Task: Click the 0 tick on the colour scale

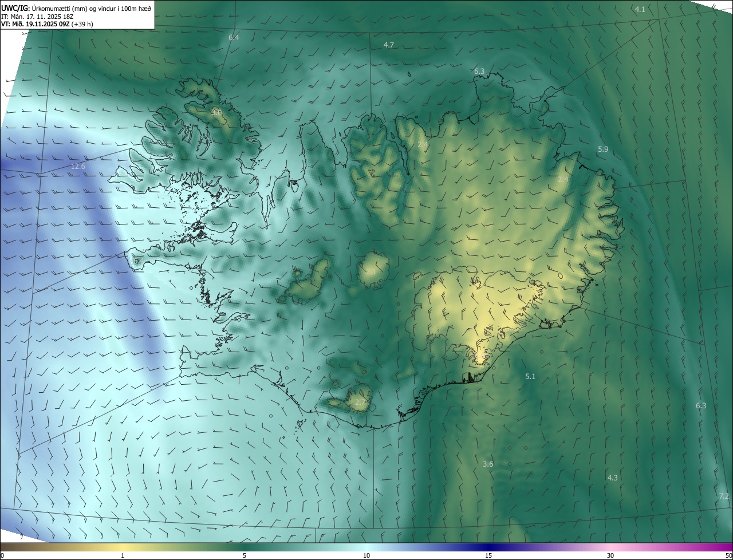Action: click(2, 555)
